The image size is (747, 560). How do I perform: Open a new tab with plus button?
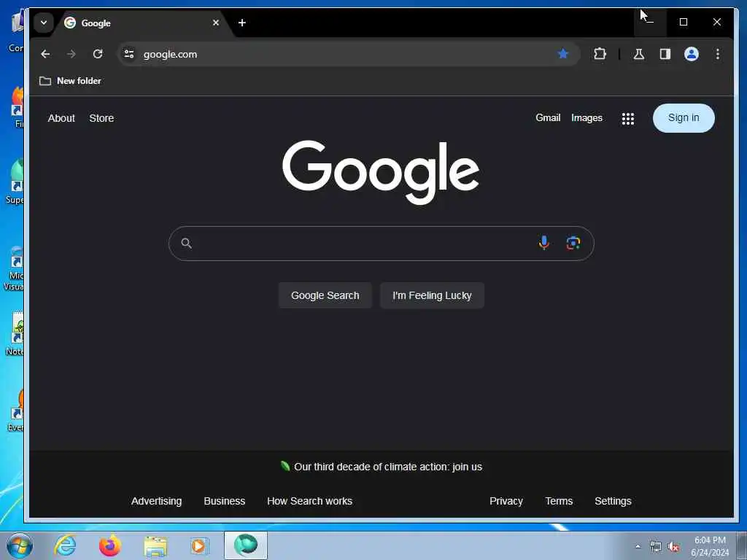[x=242, y=23]
